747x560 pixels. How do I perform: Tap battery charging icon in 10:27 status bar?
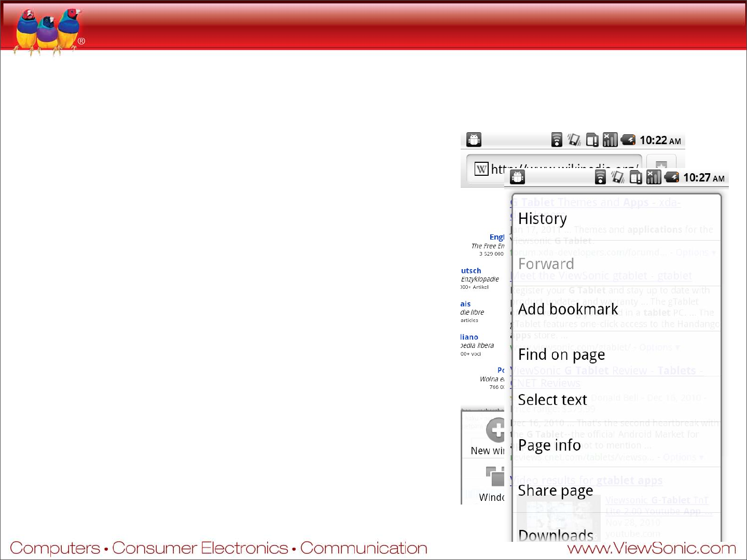click(671, 177)
